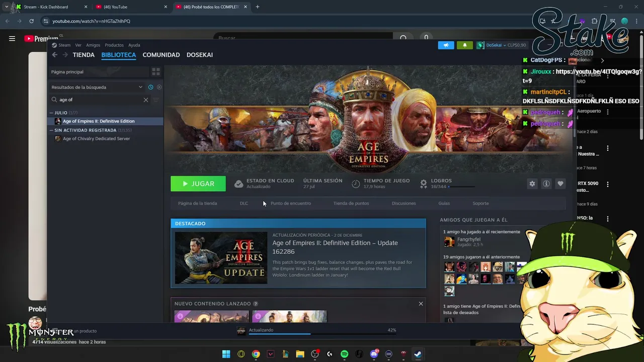Open options for the 'RTX 5090' suggested video
Screen dimensions: 644x362
tap(608, 184)
